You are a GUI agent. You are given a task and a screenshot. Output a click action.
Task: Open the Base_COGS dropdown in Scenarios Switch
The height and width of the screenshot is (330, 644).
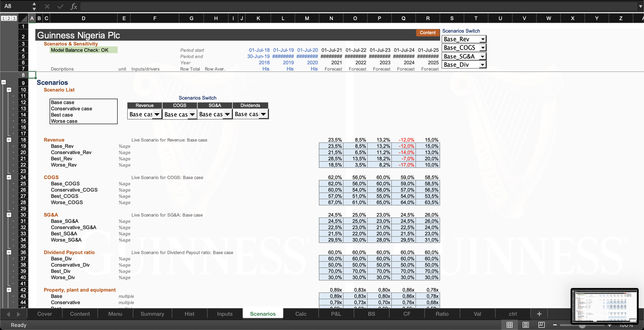click(x=483, y=48)
